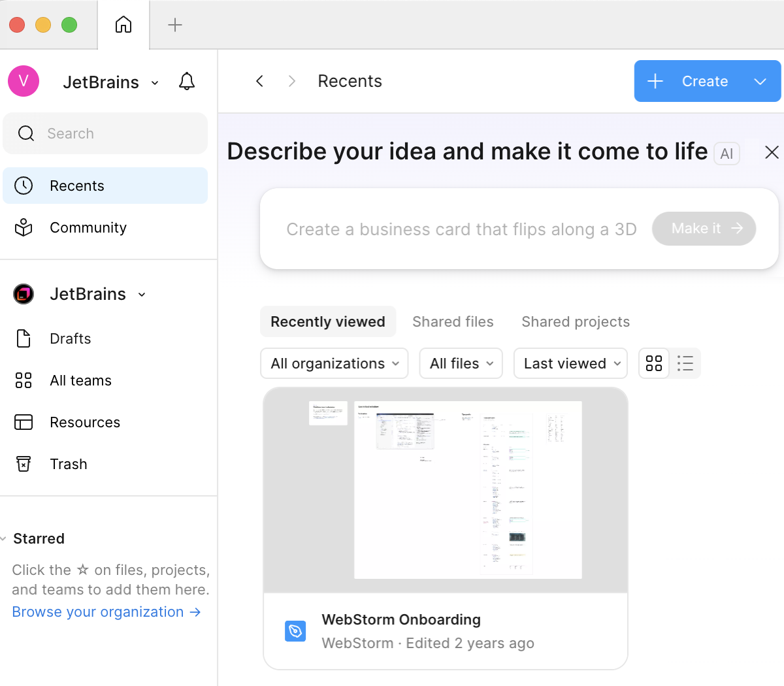Switch to list view
The width and height of the screenshot is (784, 686).
tap(685, 363)
